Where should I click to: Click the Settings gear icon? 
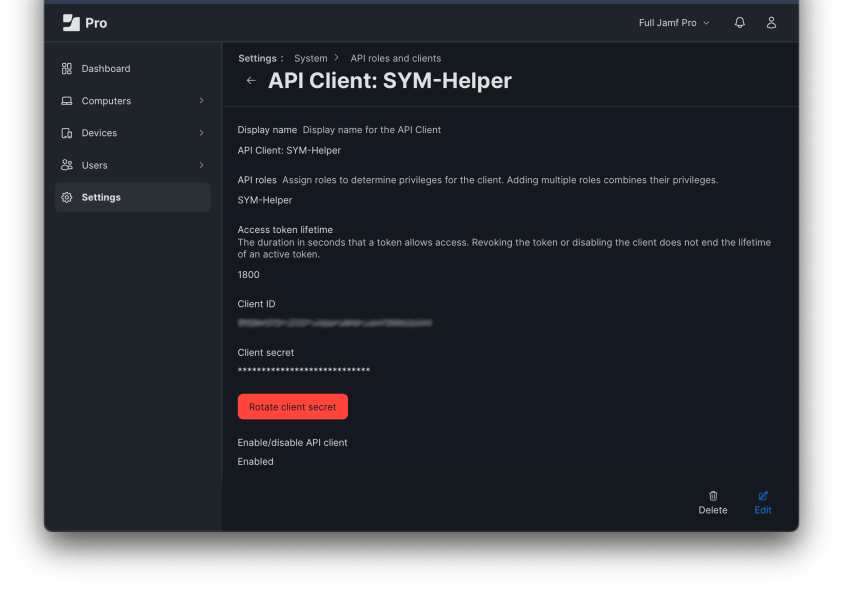(x=67, y=197)
